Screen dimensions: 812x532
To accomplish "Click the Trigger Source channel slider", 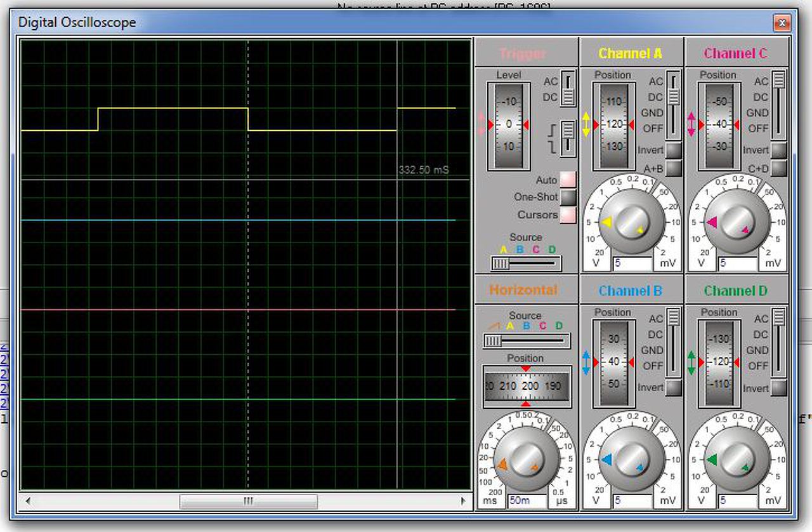I will 526,263.
